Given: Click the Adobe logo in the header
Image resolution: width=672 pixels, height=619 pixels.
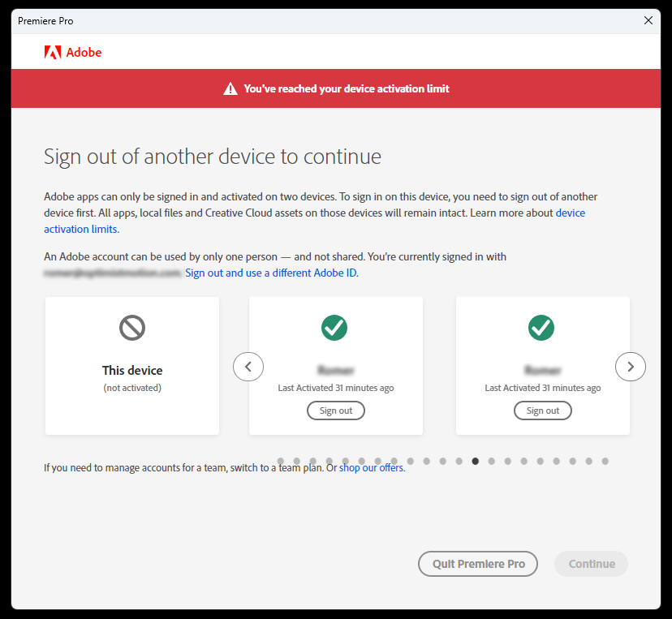Looking at the screenshot, I should point(73,52).
